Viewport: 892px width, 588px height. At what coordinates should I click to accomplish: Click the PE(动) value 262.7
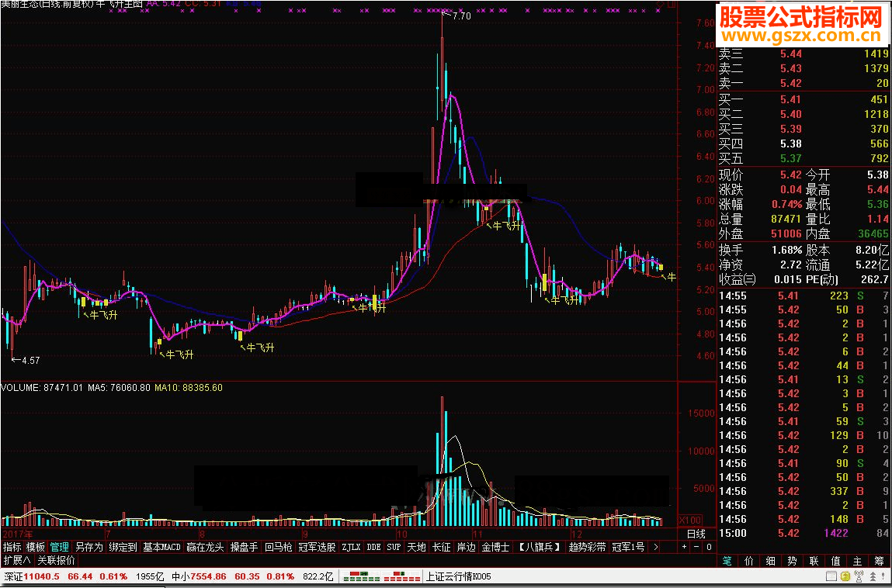[875, 280]
